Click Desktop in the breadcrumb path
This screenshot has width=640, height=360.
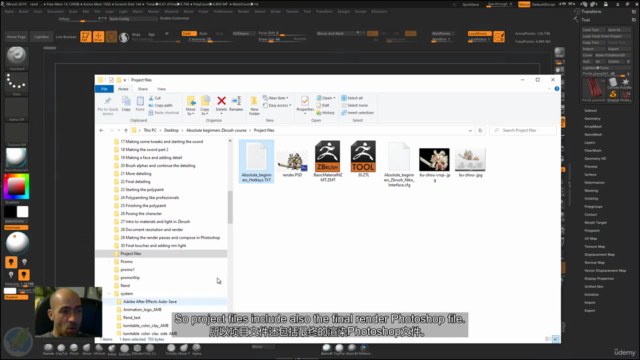pos(171,130)
